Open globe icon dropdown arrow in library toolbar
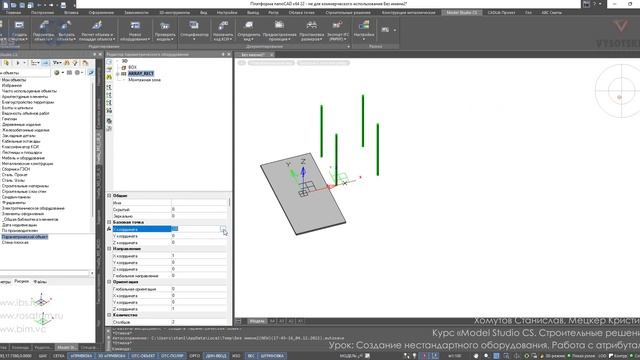This screenshot has height=360, width=640. click(x=62, y=73)
